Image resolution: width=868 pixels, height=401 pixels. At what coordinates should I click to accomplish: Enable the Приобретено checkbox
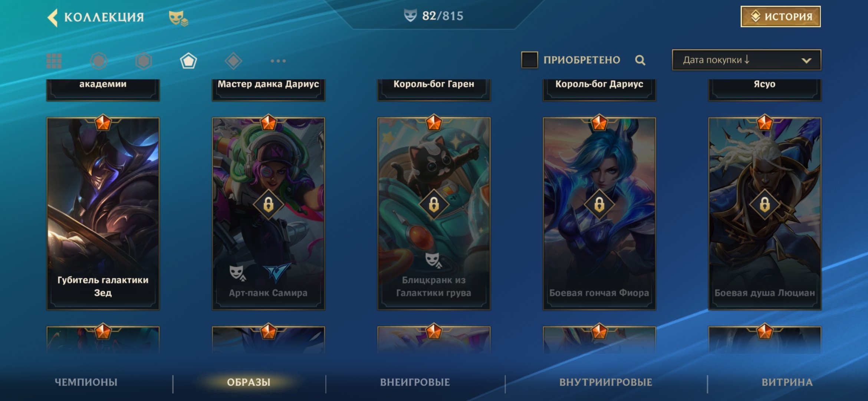click(529, 60)
